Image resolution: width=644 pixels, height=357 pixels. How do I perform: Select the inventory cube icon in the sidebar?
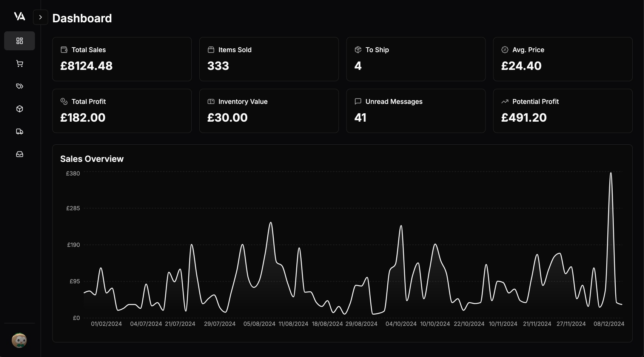click(x=19, y=108)
